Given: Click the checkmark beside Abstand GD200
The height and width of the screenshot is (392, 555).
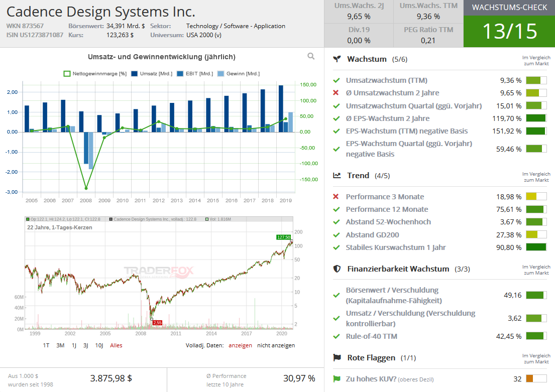Looking at the screenshot, I should tap(336, 234).
